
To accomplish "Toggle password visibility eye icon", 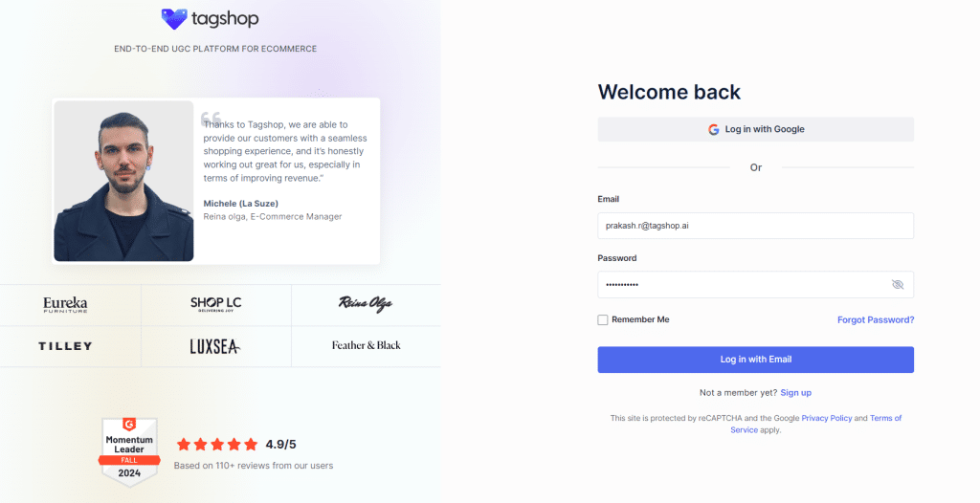I will coord(897,285).
